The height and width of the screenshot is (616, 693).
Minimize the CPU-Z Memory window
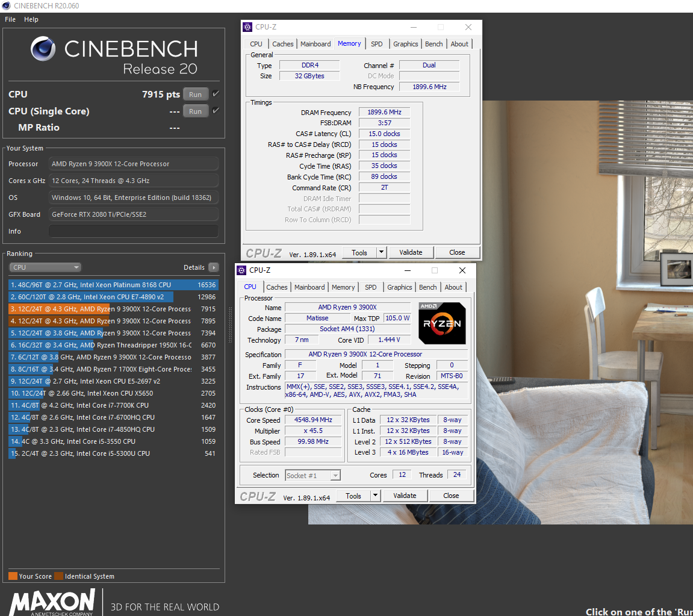point(414,27)
